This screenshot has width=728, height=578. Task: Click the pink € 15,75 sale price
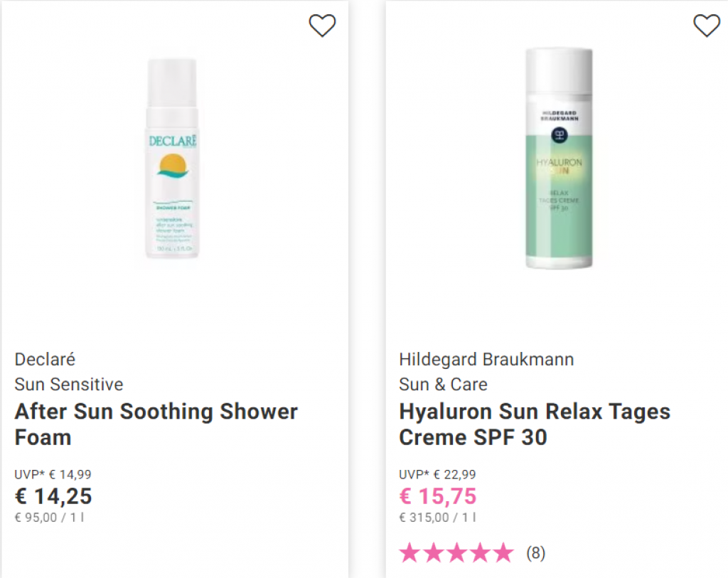(x=438, y=496)
